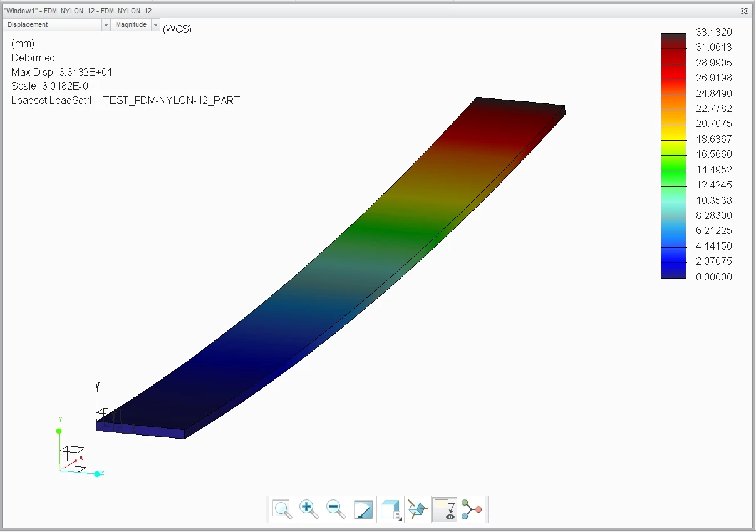Viewport: 756px width, 532px height.
Task: Click the yellow legend band below 20.7075
Action: click(x=673, y=131)
